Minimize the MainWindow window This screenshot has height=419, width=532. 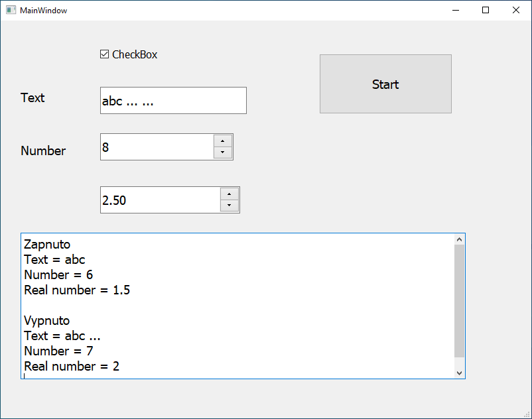[x=455, y=10]
